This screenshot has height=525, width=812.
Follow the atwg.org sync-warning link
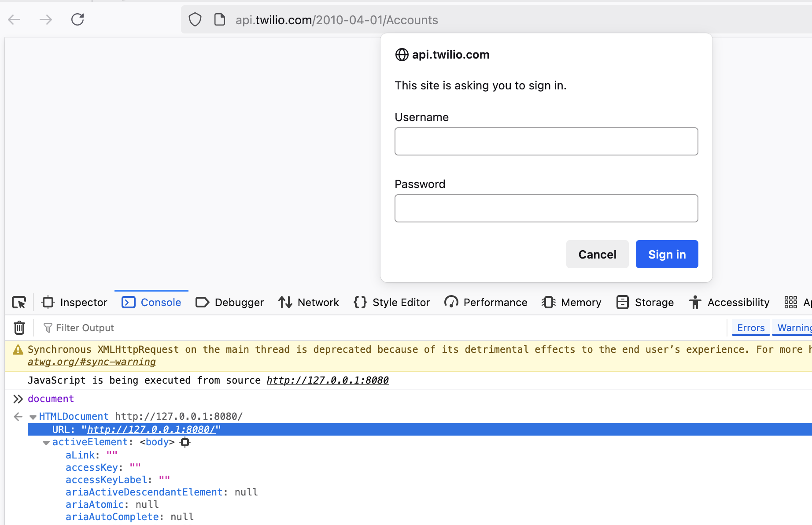pos(92,361)
